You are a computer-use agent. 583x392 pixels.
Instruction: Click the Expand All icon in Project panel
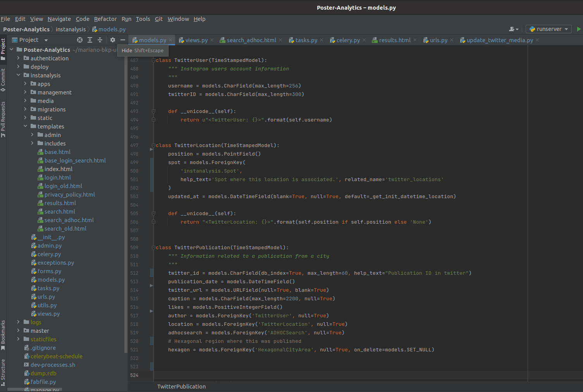pos(90,40)
